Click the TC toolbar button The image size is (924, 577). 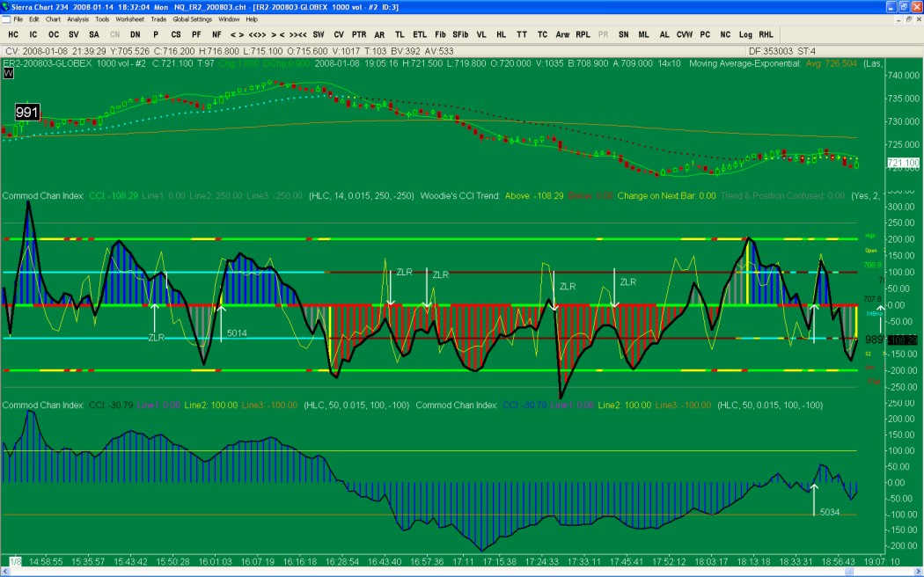(542, 34)
